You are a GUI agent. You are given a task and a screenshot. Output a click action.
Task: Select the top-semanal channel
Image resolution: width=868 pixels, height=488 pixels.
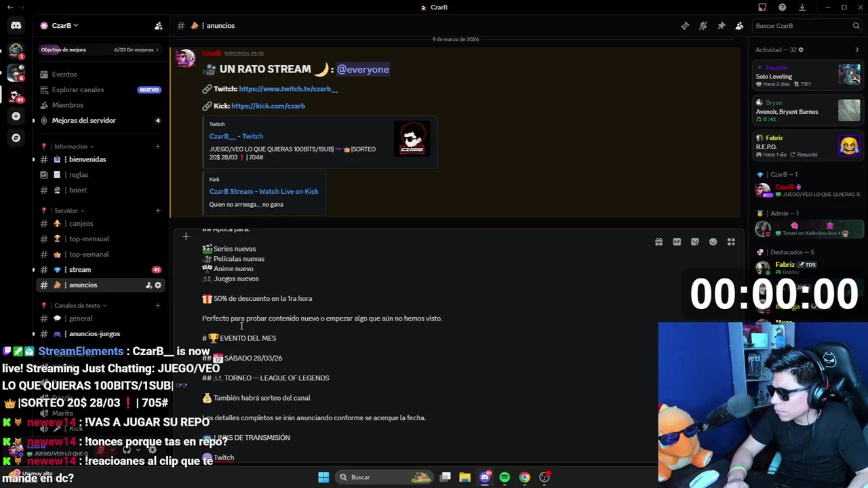99,254
